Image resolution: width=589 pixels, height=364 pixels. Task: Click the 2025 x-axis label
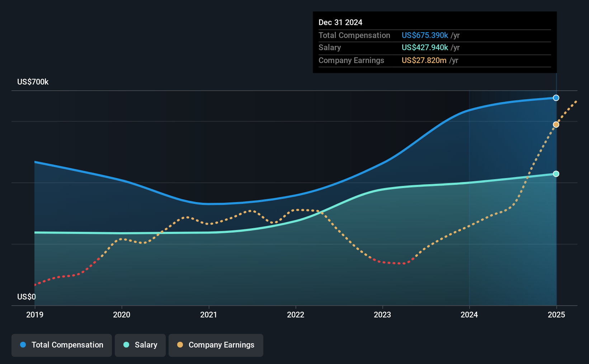pos(556,315)
